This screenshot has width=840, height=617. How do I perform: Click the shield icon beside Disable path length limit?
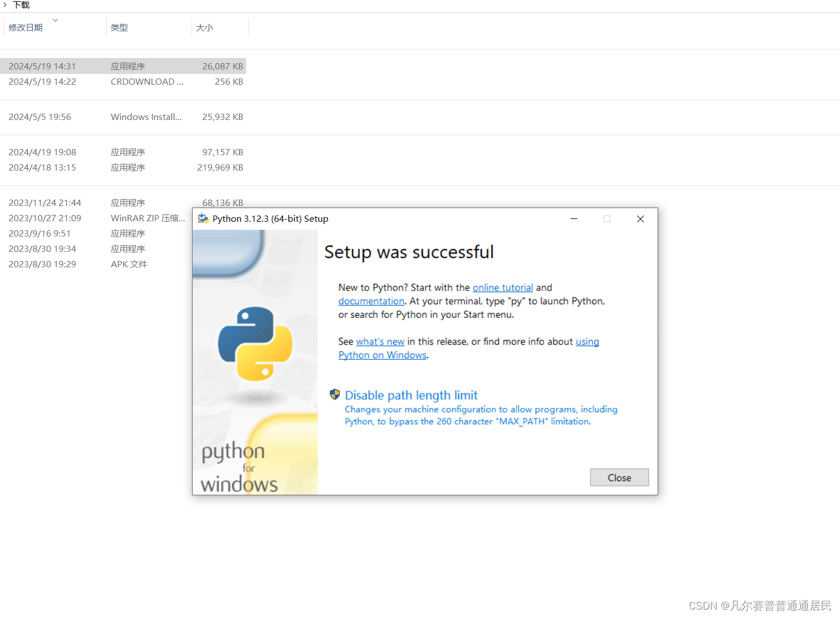[x=335, y=395]
